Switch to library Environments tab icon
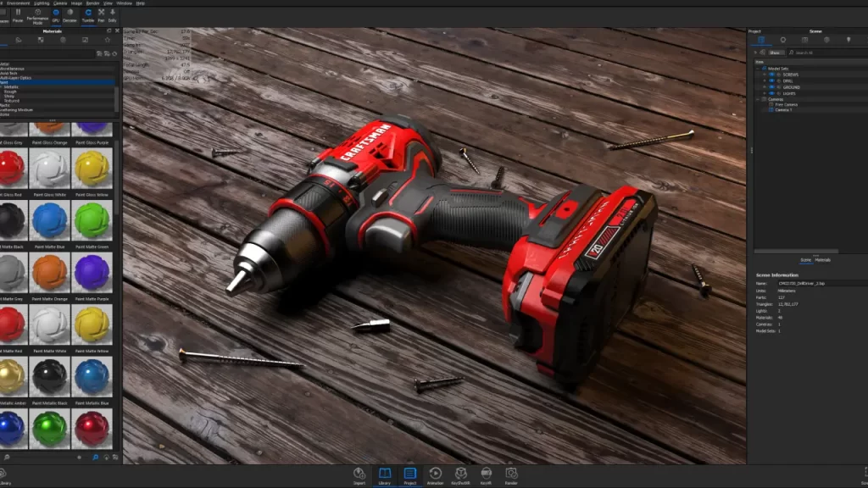This screenshot has height=488, width=868. [x=63, y=40]
